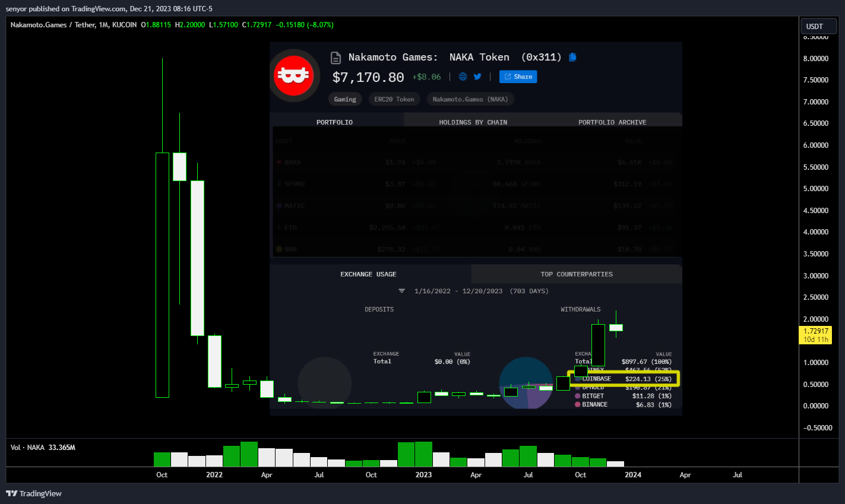Click the +$8.06 change value
This screenshot has height=504, width=845.
point(427,77)
